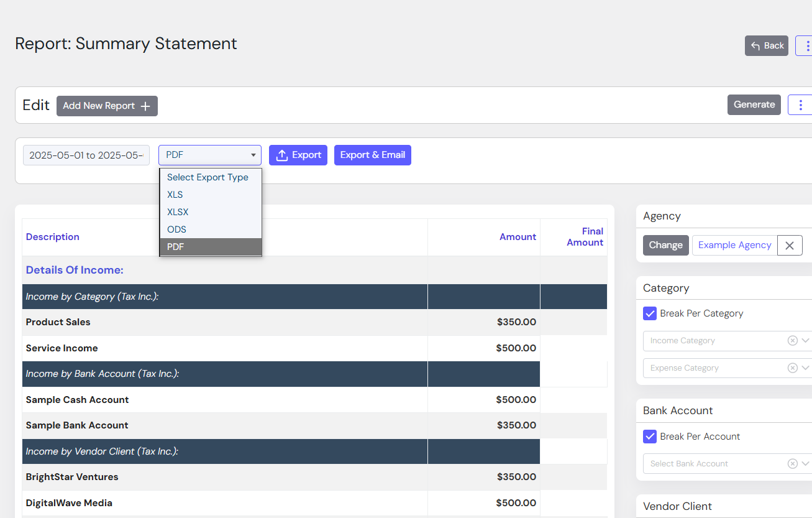The image size is (812, 518).
Task: Clear the Expense Category selection
Action: click(x=792, y=368)
